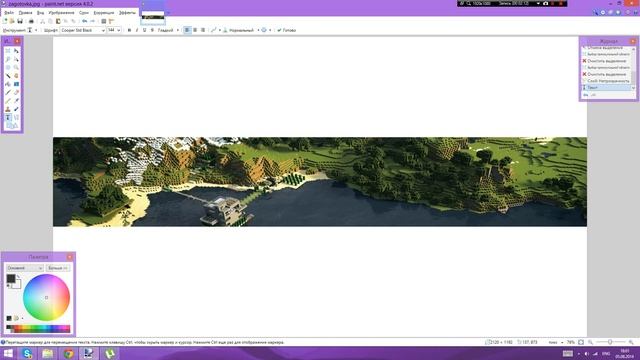Click the Готово finish button
640x360 pixels.
tap(287, 30)
